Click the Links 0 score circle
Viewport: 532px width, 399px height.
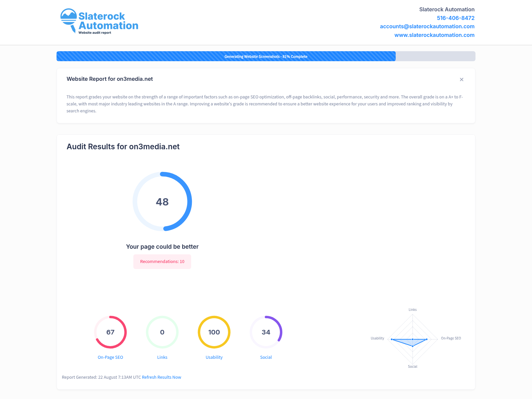[162, 332]
